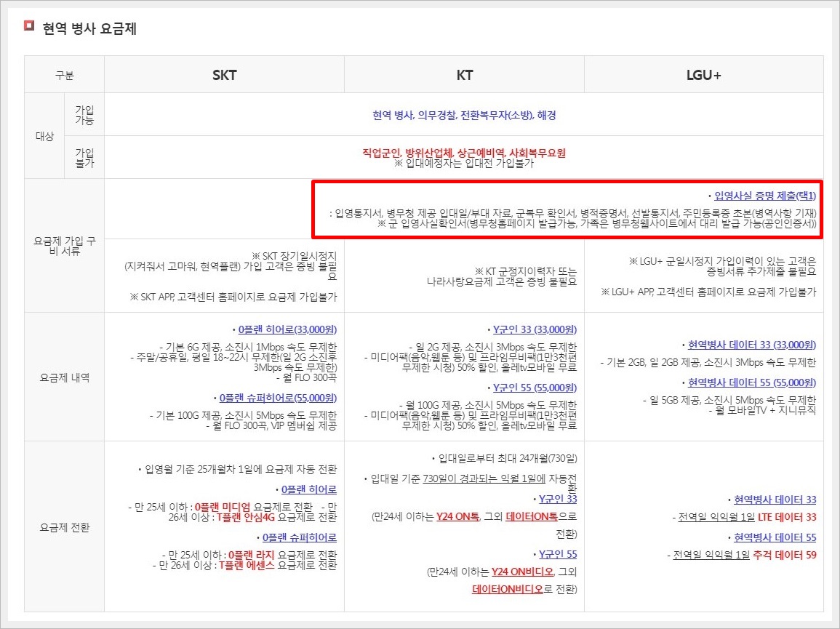840x629 pixels.
Task: Open the Y군인 55 (55,000원) link
Action: pyautogui.click(x=535, y=388)
